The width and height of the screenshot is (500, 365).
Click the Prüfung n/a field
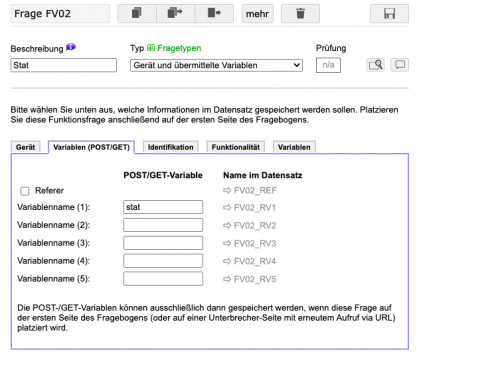328,65
